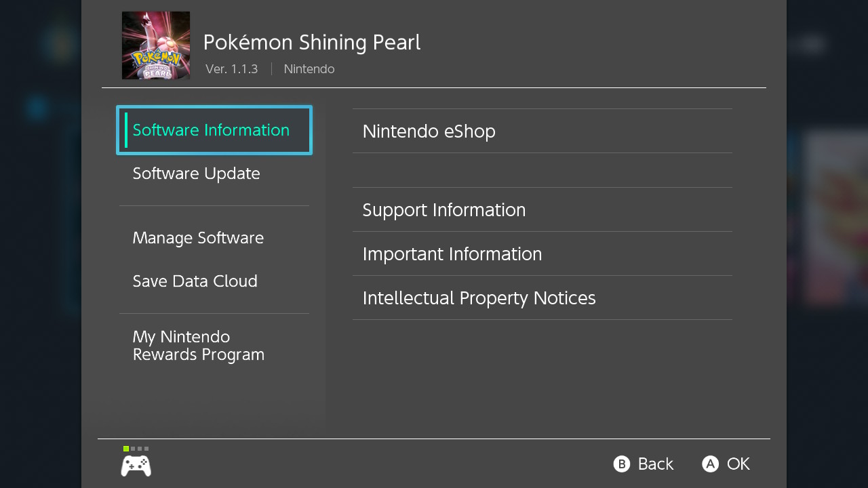Click the Pokémon Shining Pearl title text

(312, 43)
